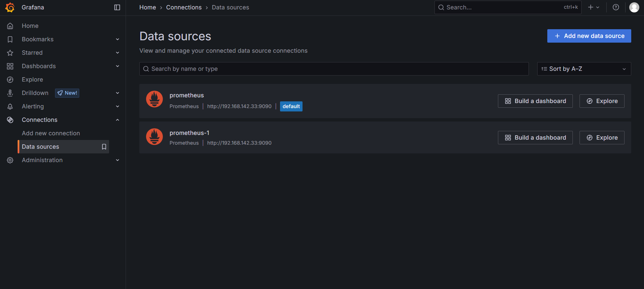The height and width of the screenshot is (289, 644).
Task: Click the Grafana logo icon
Action: coord(10,7)
